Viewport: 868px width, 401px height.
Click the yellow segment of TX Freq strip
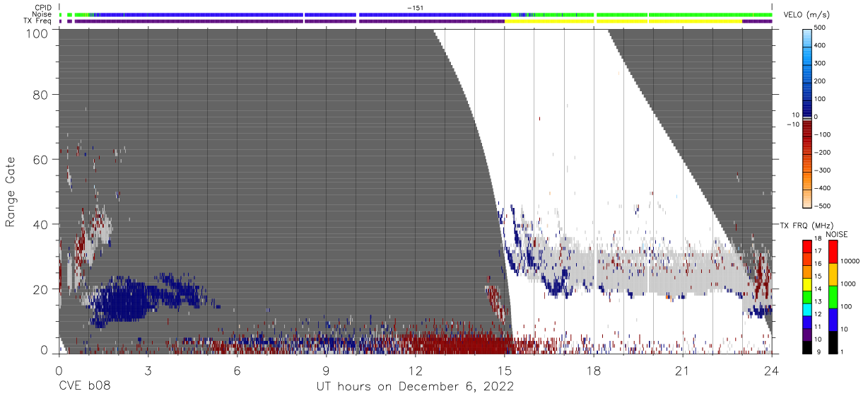(x=622, y=21)
